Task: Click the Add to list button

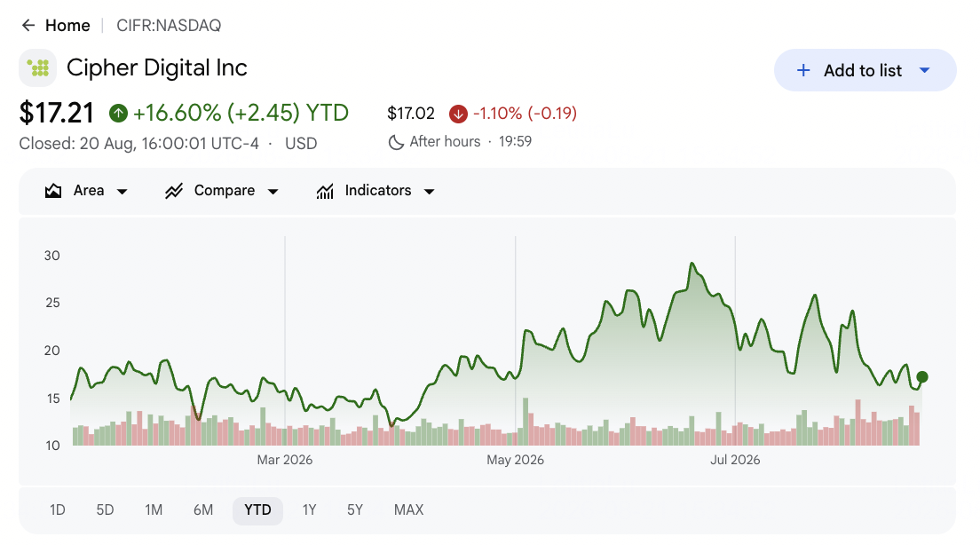Action: (x=865, y=70)
